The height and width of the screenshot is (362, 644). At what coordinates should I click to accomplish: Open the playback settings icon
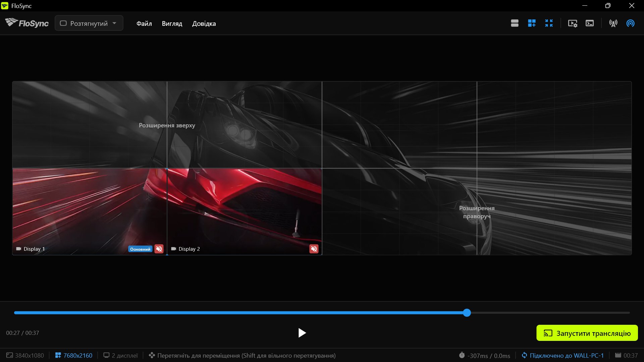573,23
